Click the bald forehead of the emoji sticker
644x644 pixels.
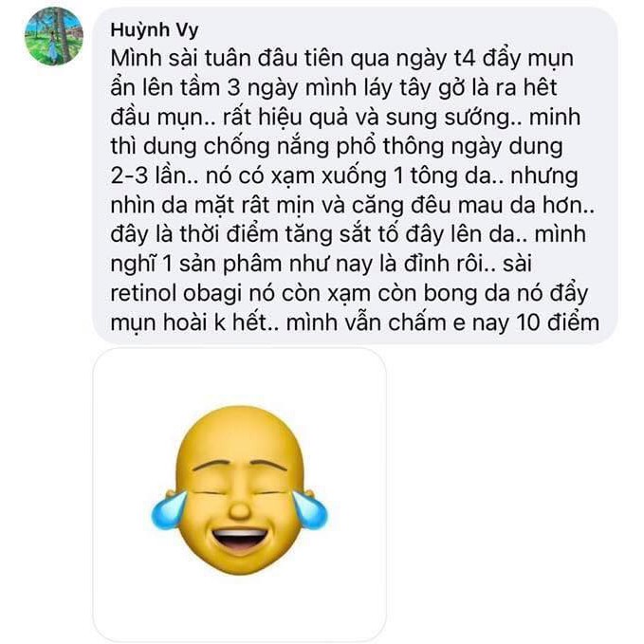(240, 433)
